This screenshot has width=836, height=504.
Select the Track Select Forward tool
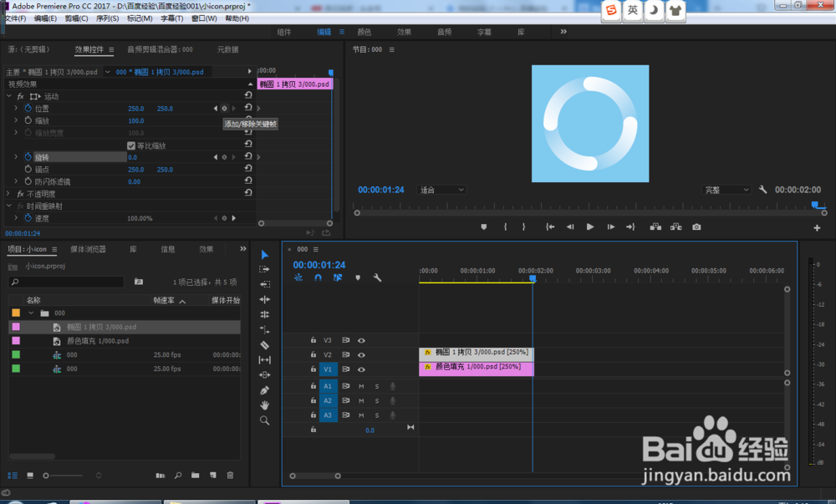tap(264, 270)
